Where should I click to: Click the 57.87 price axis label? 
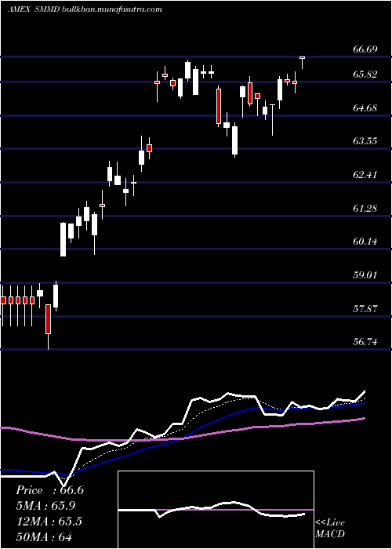(365, 308)
